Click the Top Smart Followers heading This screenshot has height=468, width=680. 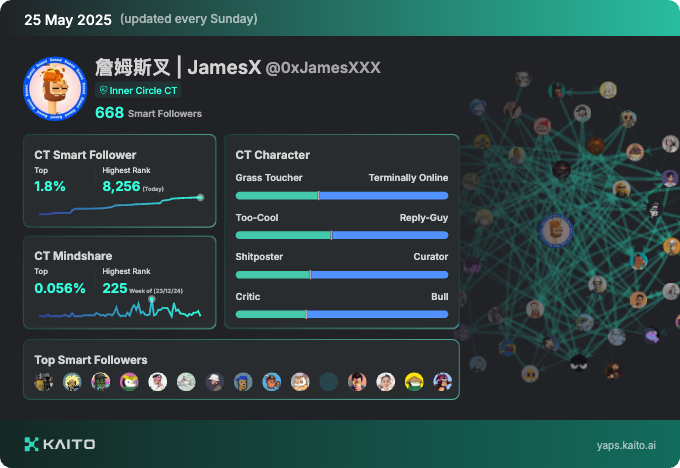[x=91, y=360]
